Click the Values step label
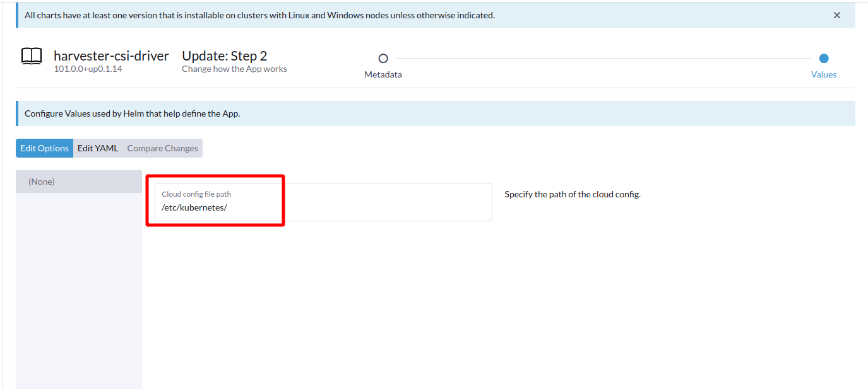868x389 pixels. (823, 74)
